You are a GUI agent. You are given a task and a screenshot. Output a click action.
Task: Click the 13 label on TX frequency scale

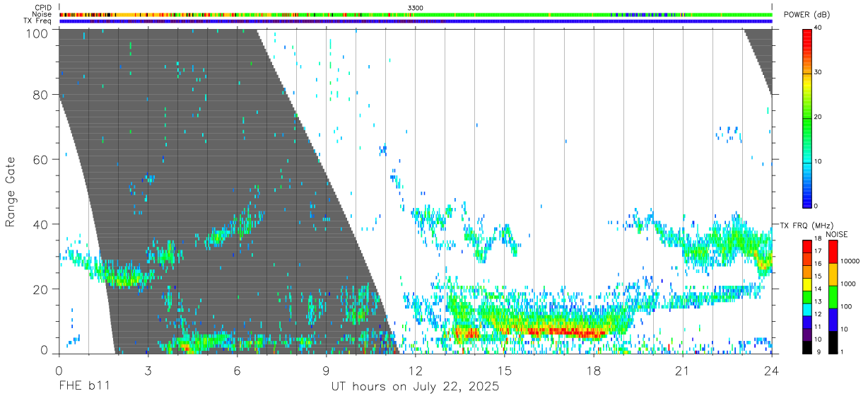coord(819,301)
